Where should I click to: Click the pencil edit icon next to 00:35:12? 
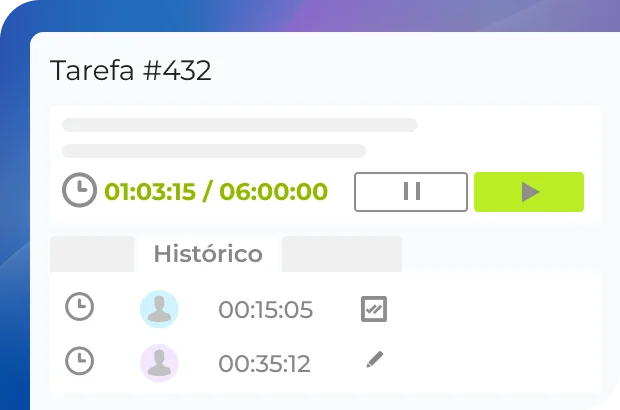click(374, 360)
